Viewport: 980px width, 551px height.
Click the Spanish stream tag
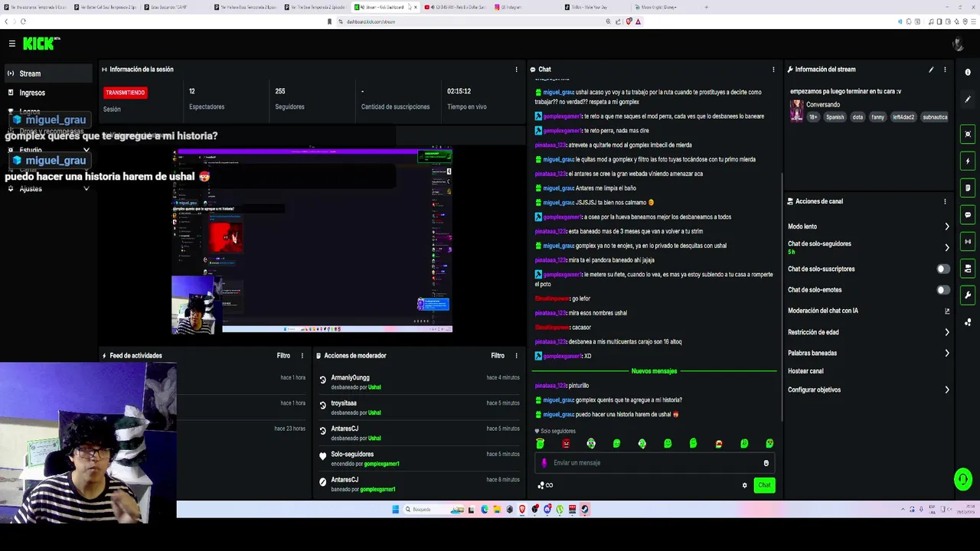point(835,117)
